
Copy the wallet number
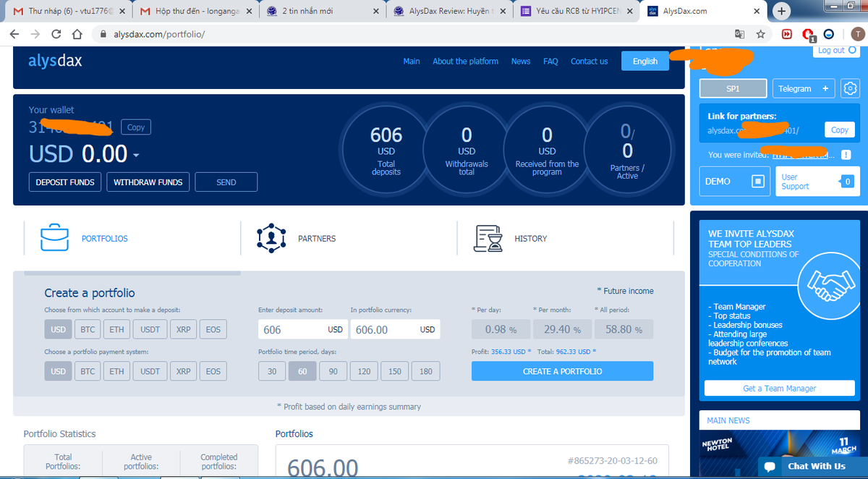pyautogui.click(x=136, y=127)
